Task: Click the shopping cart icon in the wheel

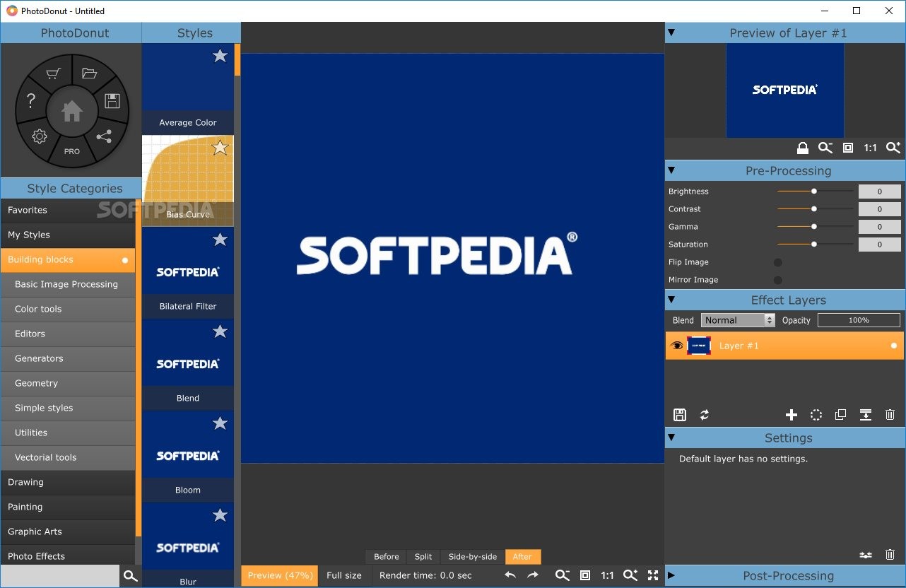Action: tap(53, 73)
